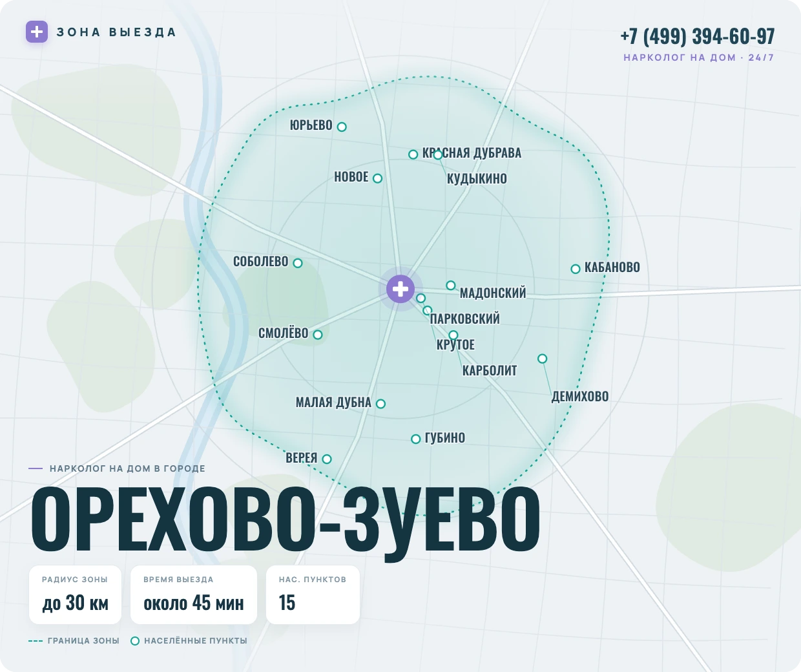Click the Граница зоны legend label
801x672 pixels.
(x=83, y=641)
